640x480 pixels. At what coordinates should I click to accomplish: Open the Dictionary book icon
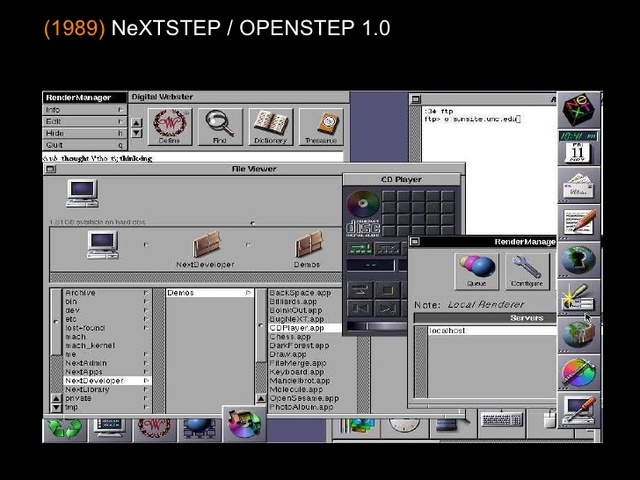tap(271, 127)
